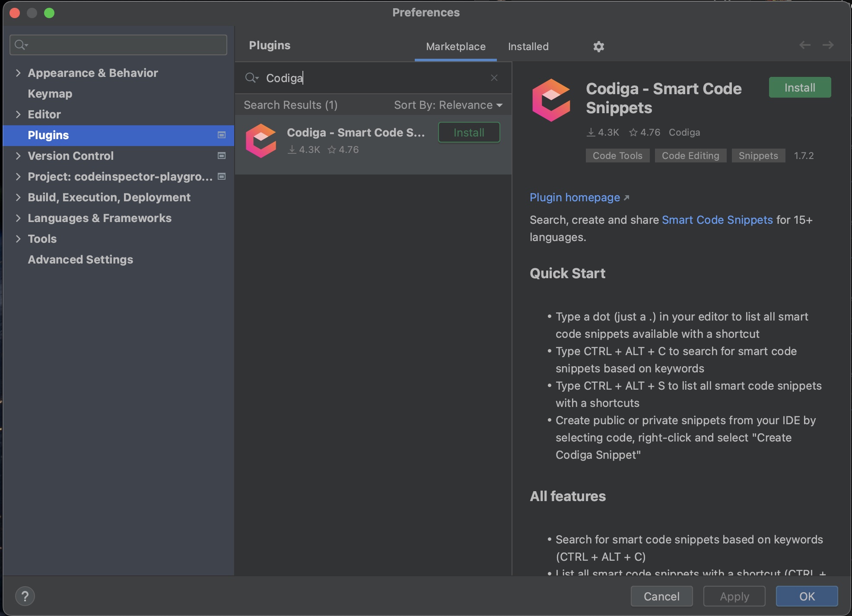Expand the Appearance & Behavior section
This screenshot has width=852, height=616.
(x=17, y=73)
